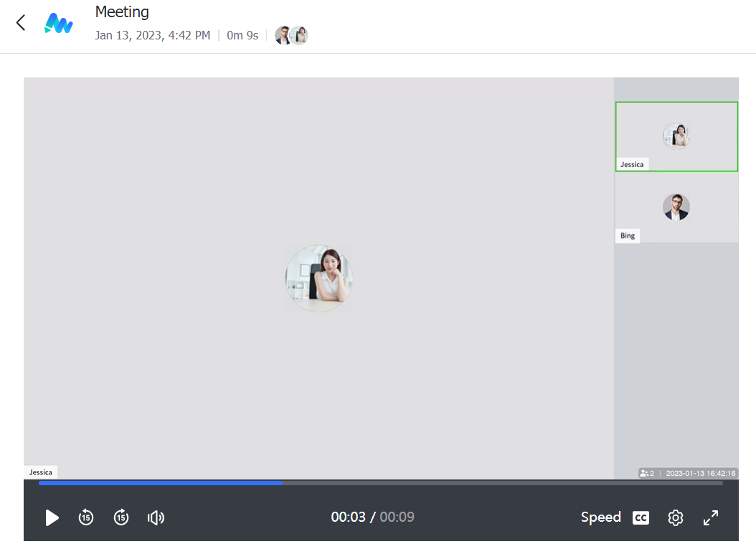756x554 pixels.
Task: Mute the recording volume
Action: [156, 517]
